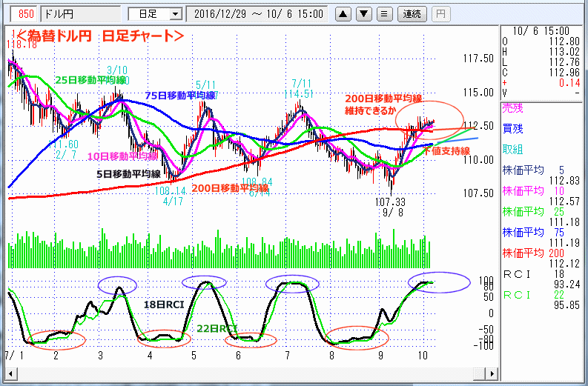The width and height of the screenshot is (588, 386).
Task: Click the grayed 円 currency button
Action: pyautogui.click(x=440, y=13)
